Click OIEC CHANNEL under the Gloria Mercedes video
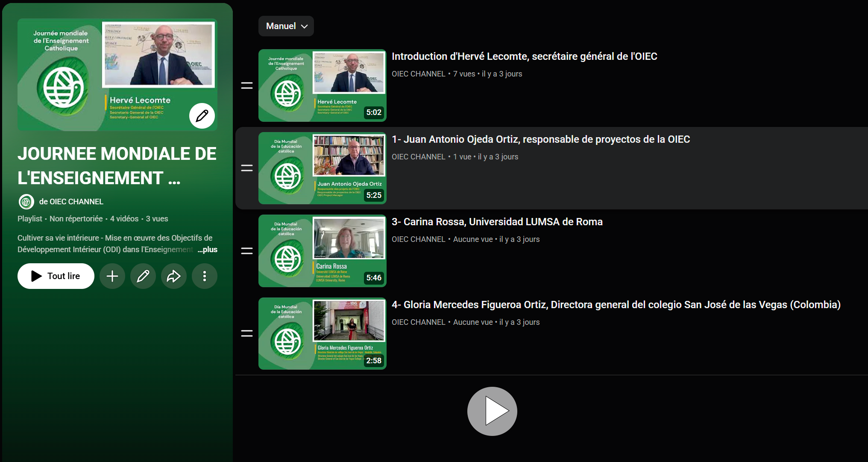The width and height of the screenshot is (868, 462). [419, 322]
